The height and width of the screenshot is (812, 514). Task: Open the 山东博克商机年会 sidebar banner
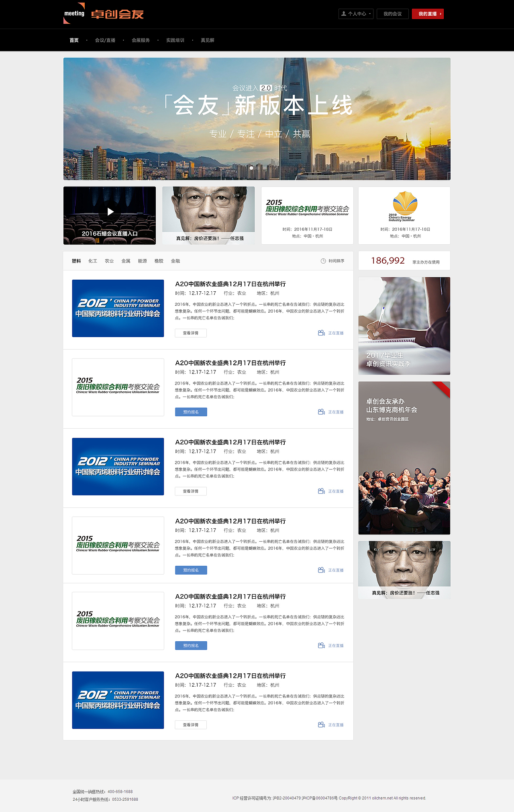404,458
